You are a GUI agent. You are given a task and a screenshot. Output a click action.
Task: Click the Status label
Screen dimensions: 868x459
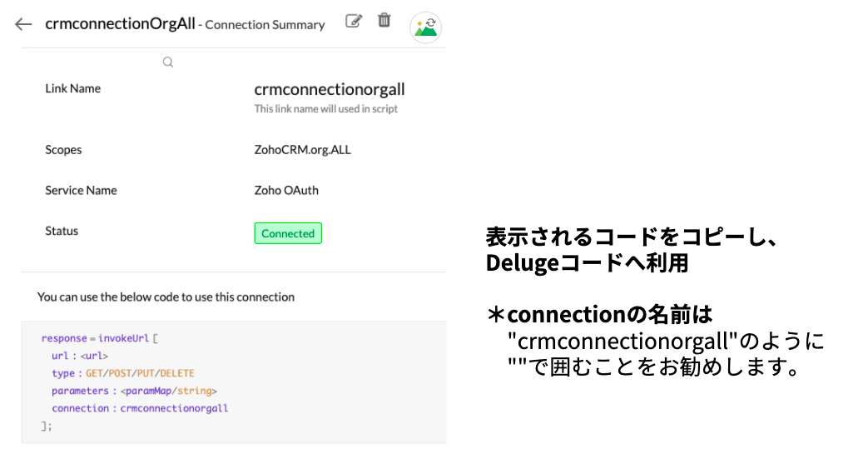[x=62, y=231]
